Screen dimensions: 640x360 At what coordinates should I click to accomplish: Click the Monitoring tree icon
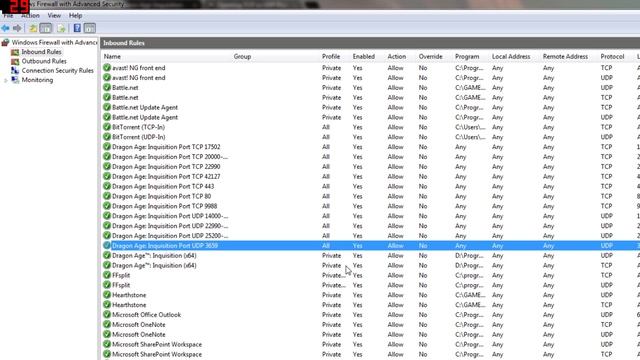(15, 80)
